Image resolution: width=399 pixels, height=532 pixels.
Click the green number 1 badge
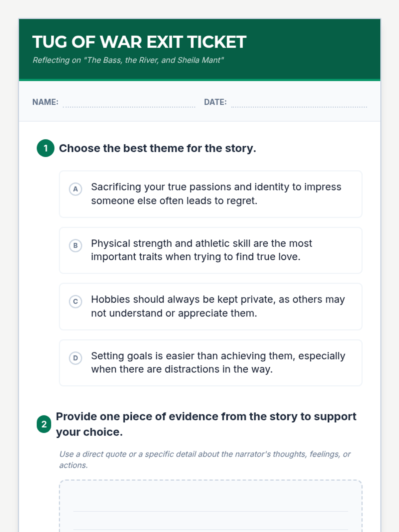click(x=46, y=148)
